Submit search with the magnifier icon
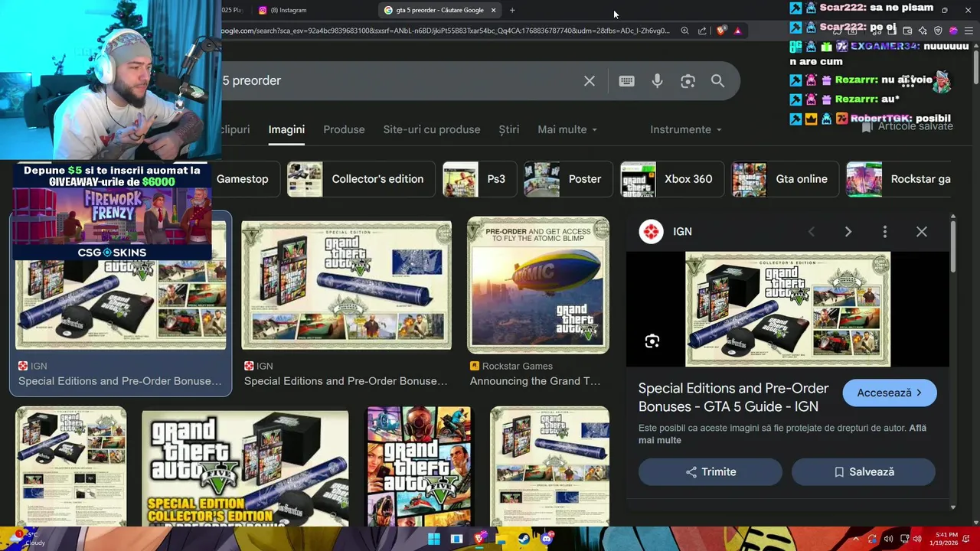 pyautogui.click(x=717, y=80)
